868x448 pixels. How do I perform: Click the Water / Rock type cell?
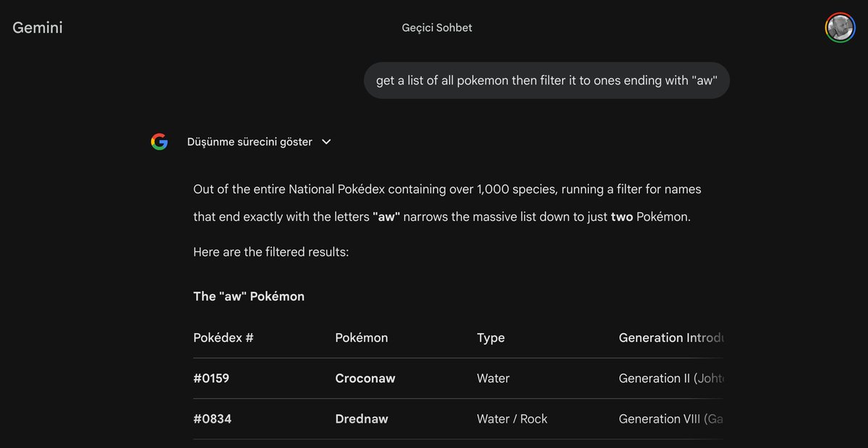point(512,418)
